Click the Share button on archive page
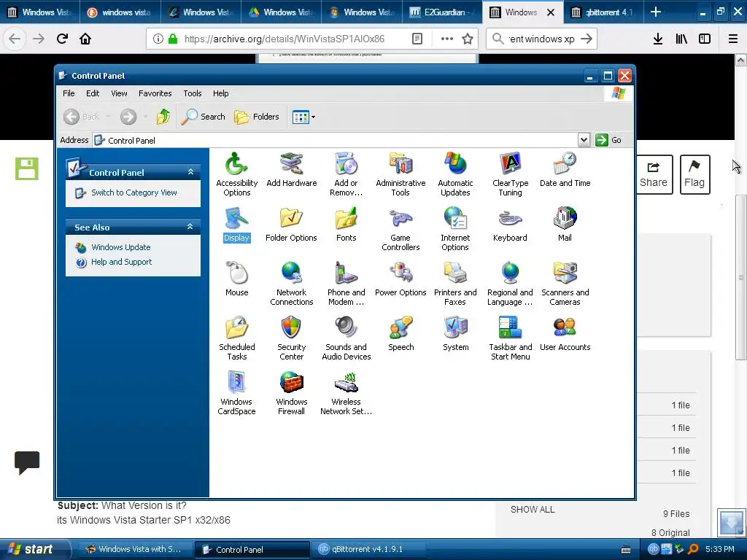The image size is (747, 560). pyautogui.click(x=654, y=174)
